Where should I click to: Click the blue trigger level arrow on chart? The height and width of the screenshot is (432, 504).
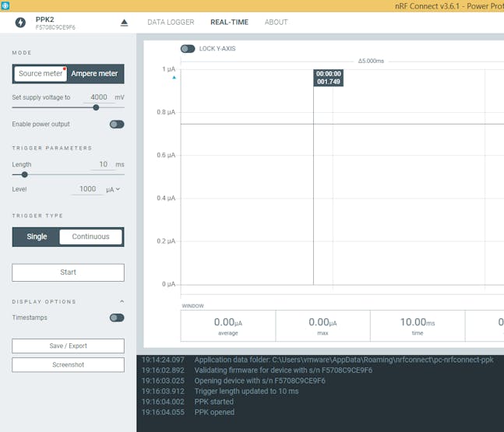(x=174, y=78)
